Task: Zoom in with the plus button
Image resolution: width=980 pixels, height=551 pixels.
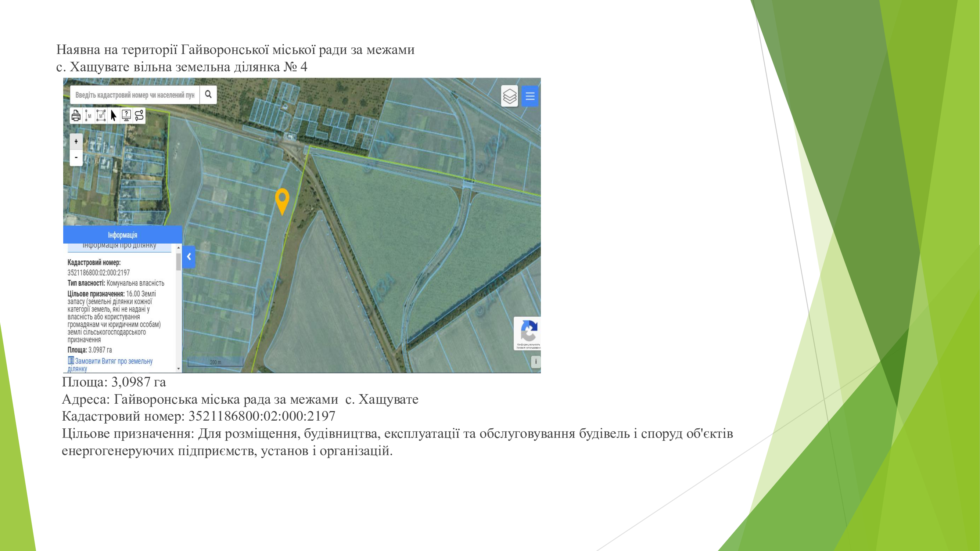Action: 76,141
